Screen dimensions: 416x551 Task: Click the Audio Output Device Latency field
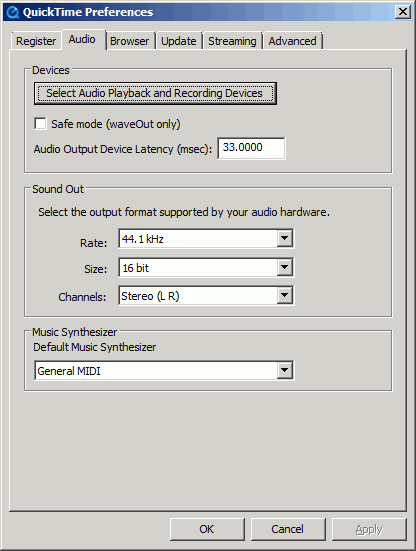(x=251, y=148)
